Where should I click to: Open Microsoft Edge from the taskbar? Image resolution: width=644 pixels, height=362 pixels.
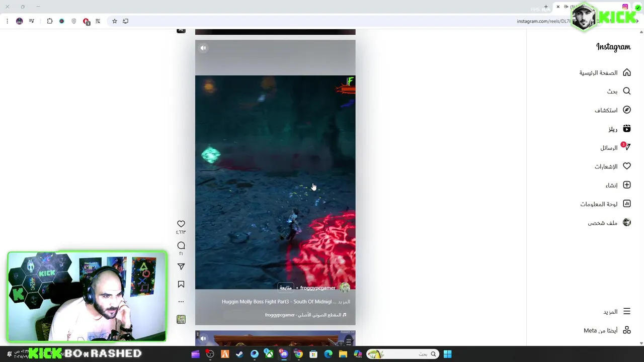click(329, 354)
